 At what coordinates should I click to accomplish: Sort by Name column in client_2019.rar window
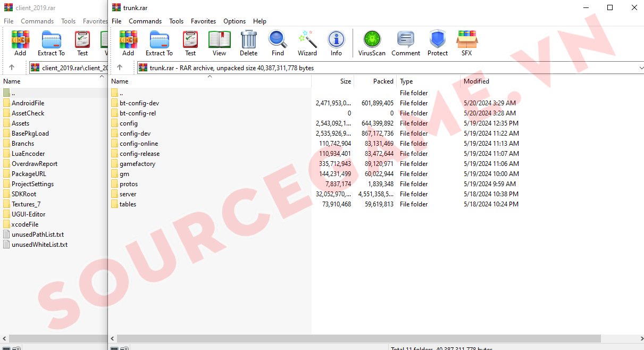53,81
